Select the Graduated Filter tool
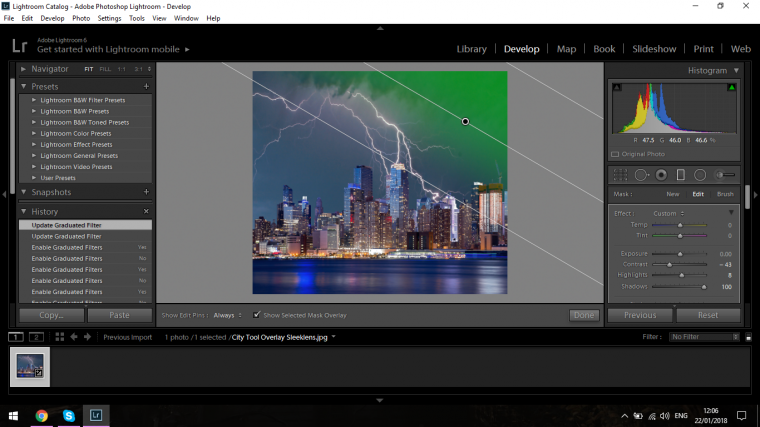 point(681,175)
